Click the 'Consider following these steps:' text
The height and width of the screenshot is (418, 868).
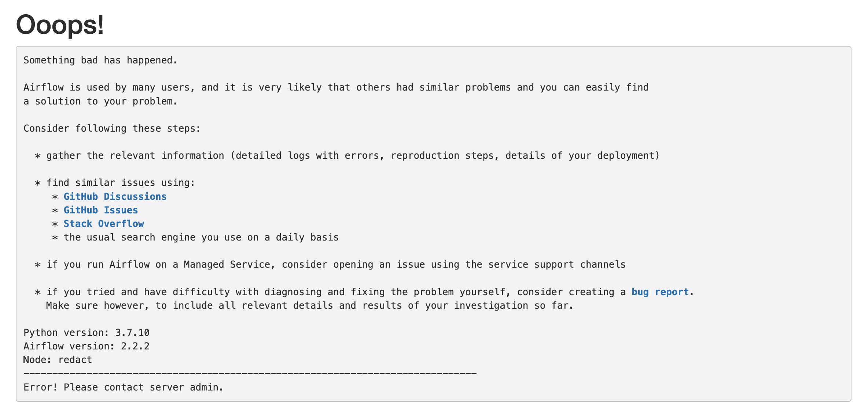[112, 128]
